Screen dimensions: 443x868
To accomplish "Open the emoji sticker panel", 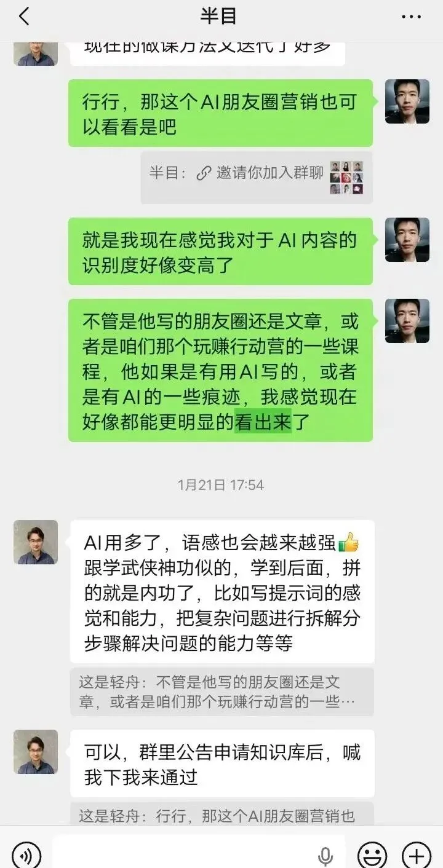I will pyautogui.click(x=372, y=854).
